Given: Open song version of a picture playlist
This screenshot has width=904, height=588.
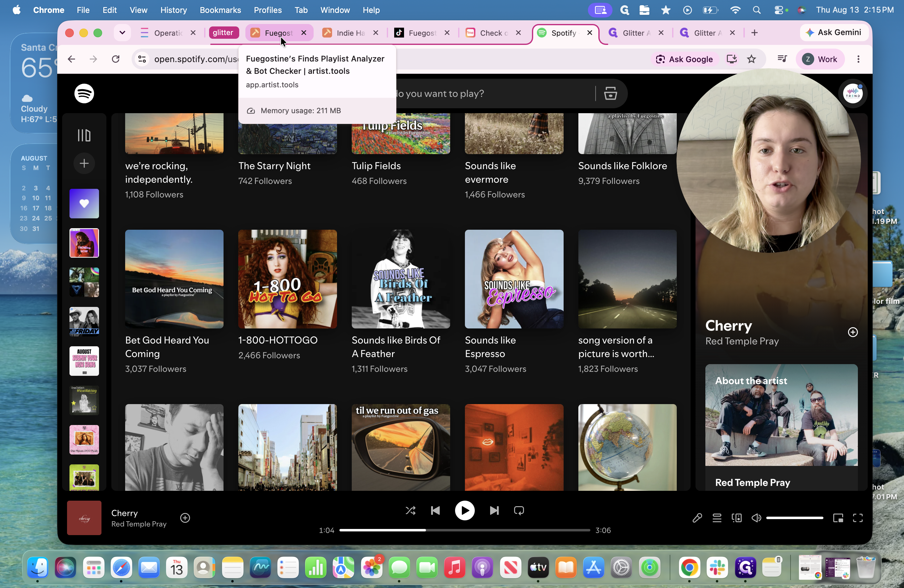Looking at the screenshot, I should (x=627, y=279).
